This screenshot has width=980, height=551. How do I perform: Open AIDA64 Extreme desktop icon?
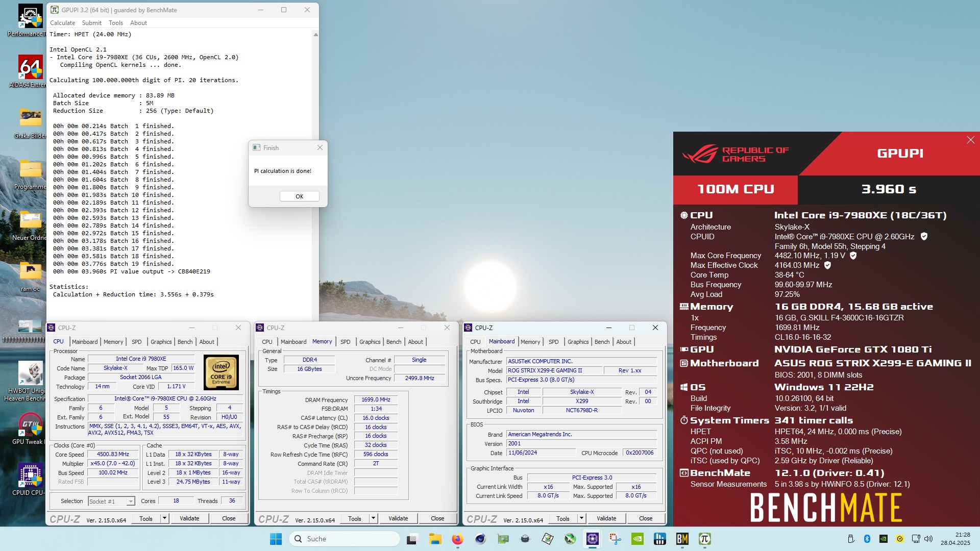coord(31,71)
